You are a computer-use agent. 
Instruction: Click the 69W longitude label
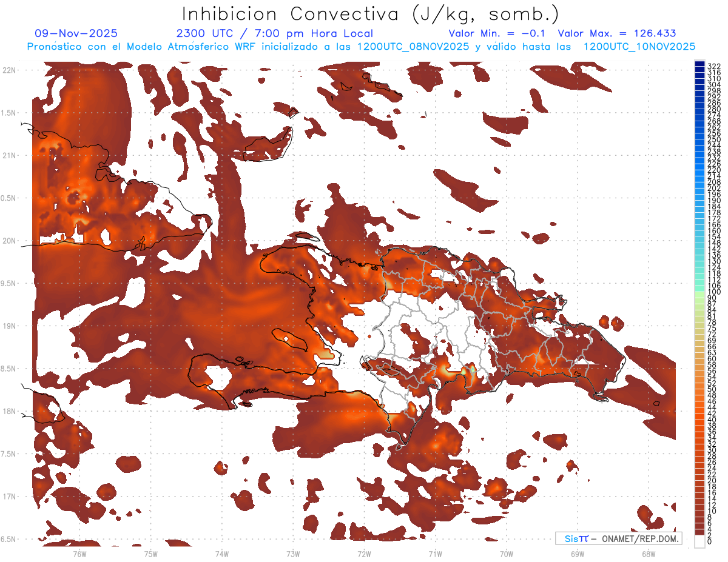pos(578,554)
